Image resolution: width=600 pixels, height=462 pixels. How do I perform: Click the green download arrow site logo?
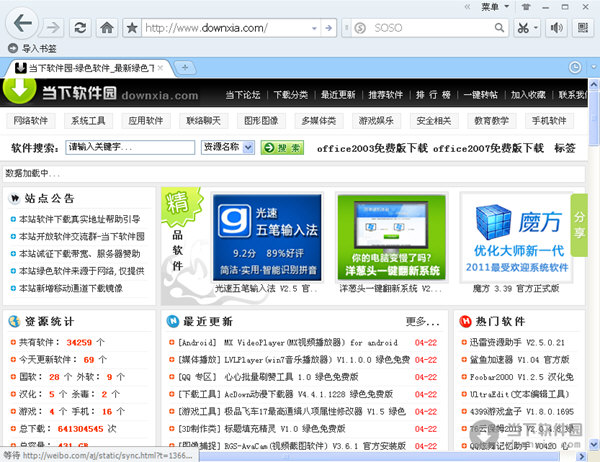pyautogui.click(x=19, y=90)
